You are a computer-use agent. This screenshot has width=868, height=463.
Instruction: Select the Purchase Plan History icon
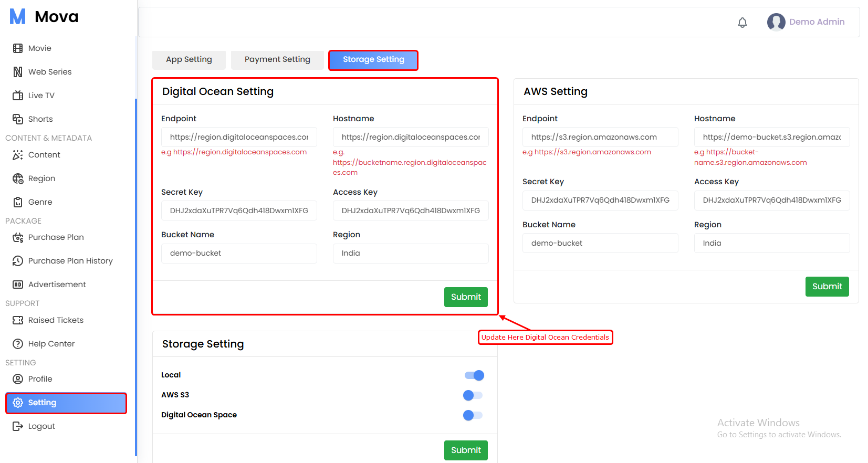pos(18,261)
